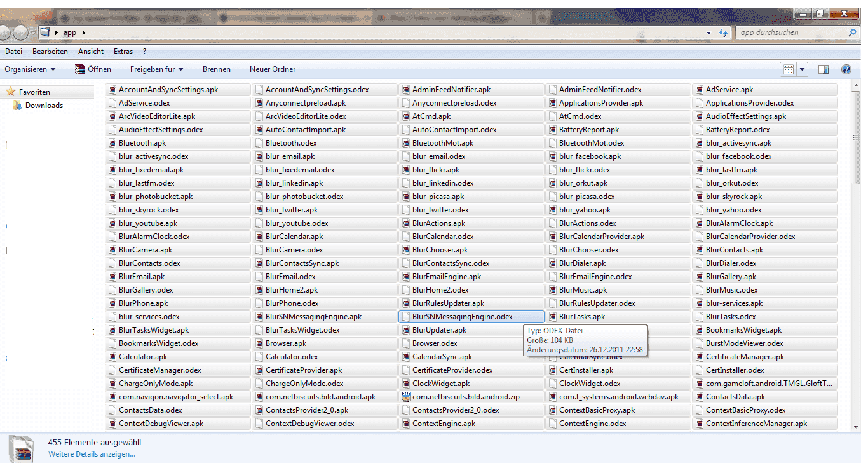Select BurstModeViewer.odex file
This screenshot has height=463, width=868.
pos(765,343)
